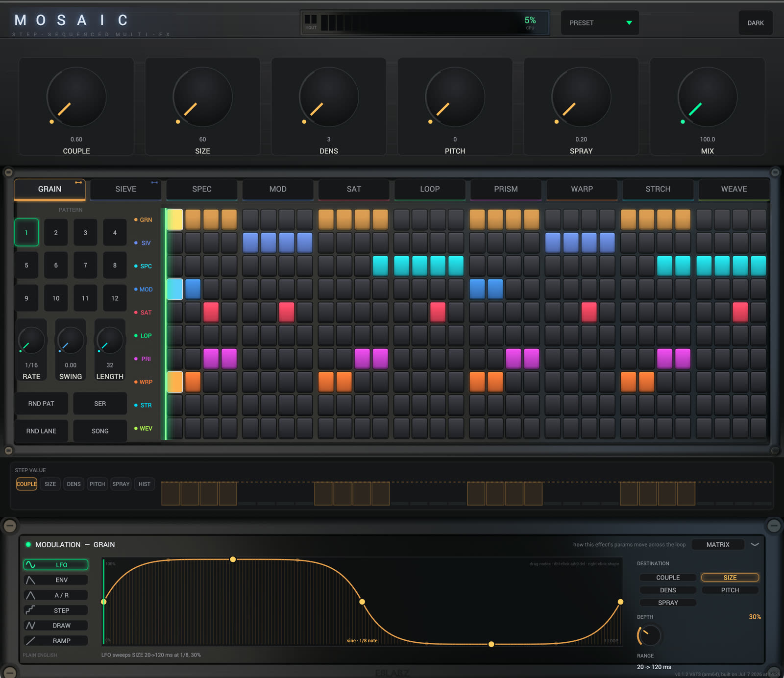
Task: Pick the ENV envelope shape icon
Action: [30, 580]
